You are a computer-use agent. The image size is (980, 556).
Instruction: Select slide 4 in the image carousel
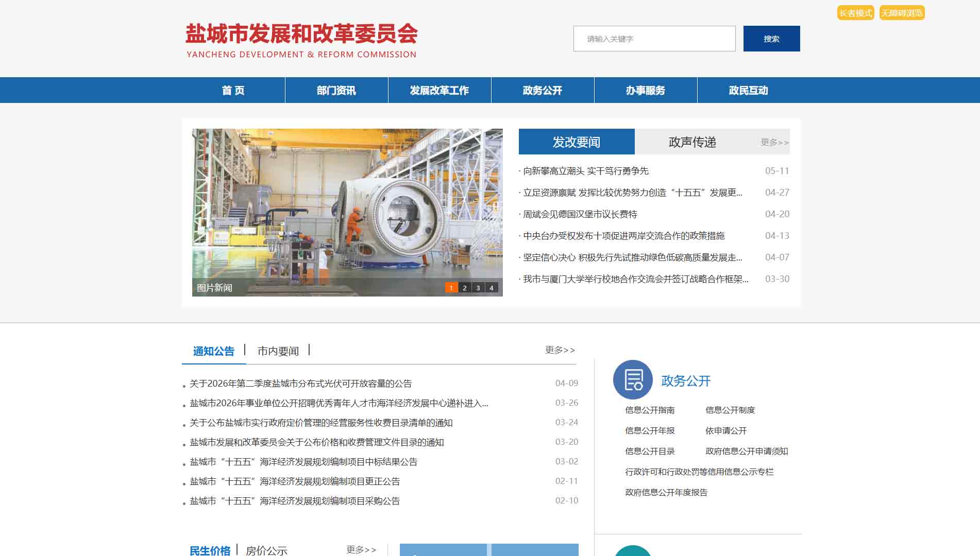[492, 288]
